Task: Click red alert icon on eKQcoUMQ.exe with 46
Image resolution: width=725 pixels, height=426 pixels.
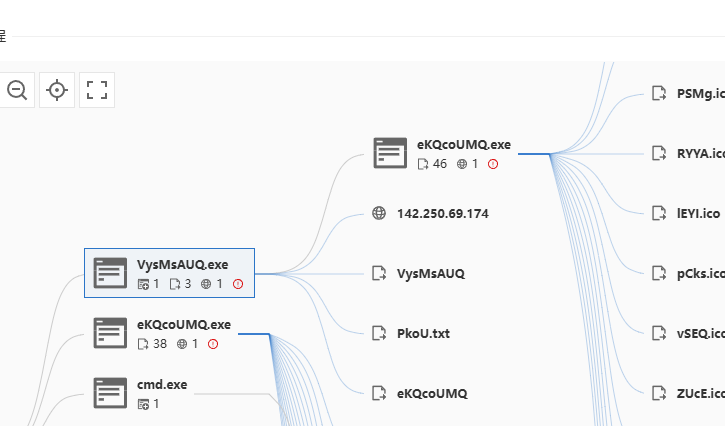Action: (x=493, y=164)
